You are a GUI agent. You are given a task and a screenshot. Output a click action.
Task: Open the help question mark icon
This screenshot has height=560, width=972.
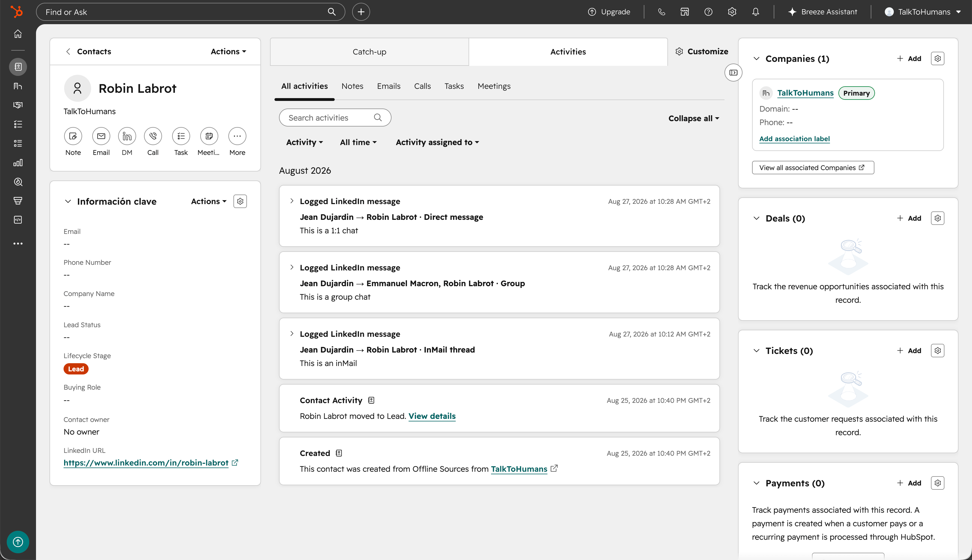point(708,12)
